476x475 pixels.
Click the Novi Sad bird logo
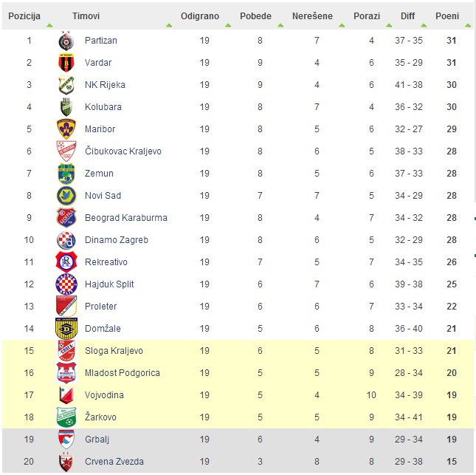66,196
